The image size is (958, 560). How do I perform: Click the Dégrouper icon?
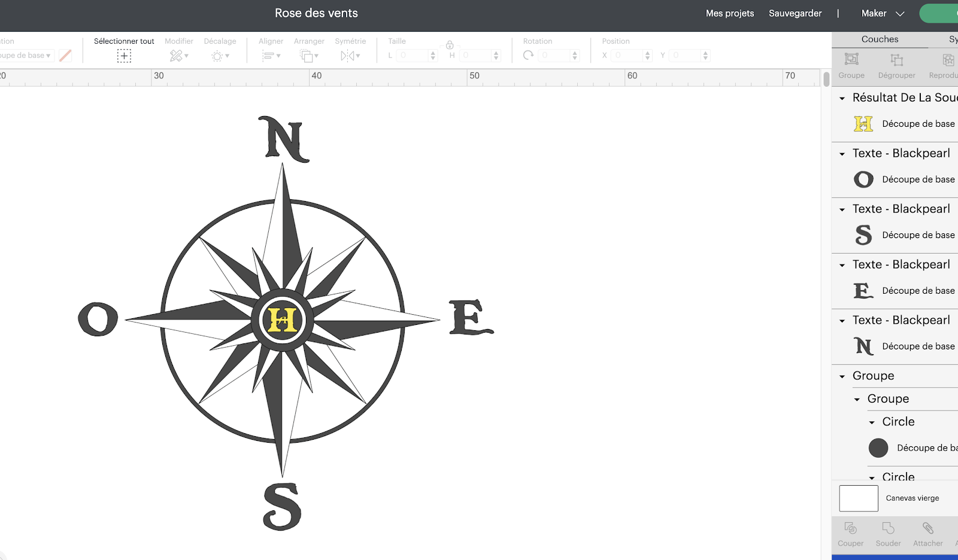pyautogui.click(x=896, y=59)
